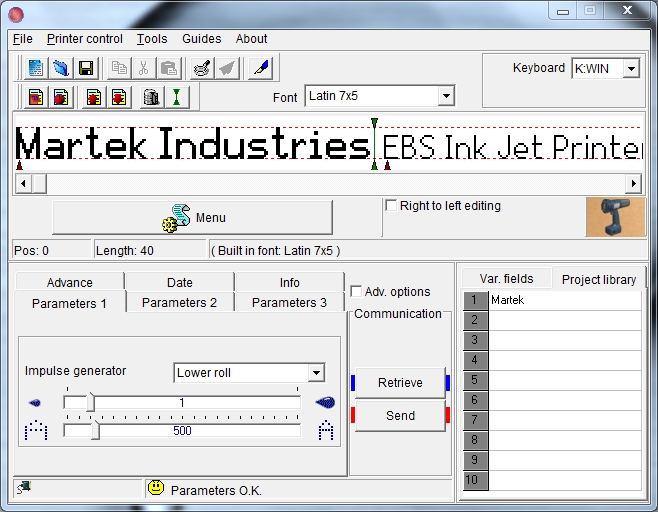Select the Martek entry in Project library
This screenshot has height=512, width=658.
[x=565, y=300]
